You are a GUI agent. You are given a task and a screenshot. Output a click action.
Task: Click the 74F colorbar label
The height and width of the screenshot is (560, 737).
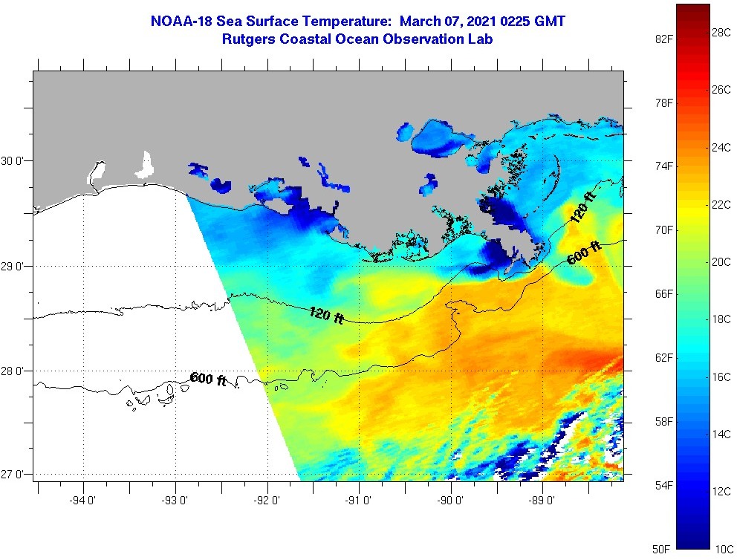click(663, 166)
